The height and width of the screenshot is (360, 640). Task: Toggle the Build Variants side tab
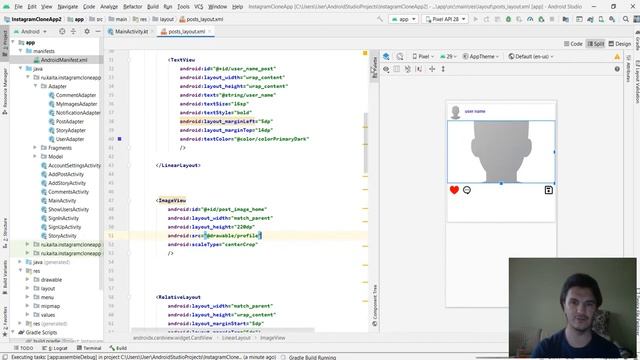pyautogui.click(x=5, y=278)
